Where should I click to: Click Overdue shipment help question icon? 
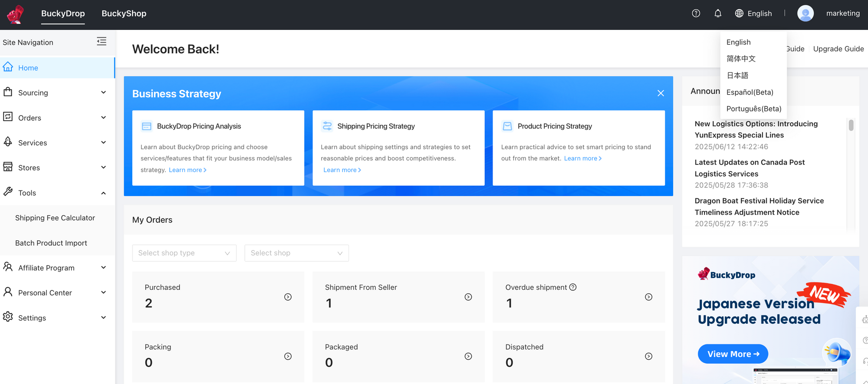point(573,287)
